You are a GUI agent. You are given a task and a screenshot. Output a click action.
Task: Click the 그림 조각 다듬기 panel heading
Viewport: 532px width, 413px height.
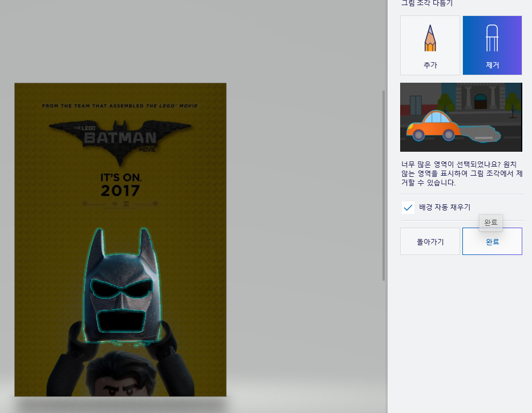427,3
